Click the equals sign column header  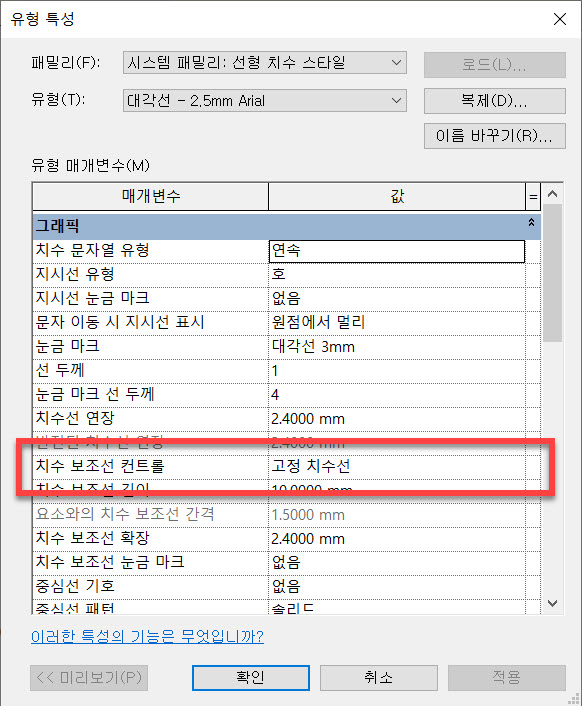533,196
